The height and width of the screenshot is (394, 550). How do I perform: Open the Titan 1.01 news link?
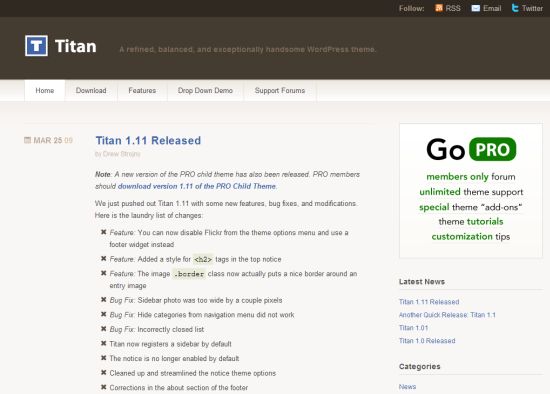pos(414,328)
